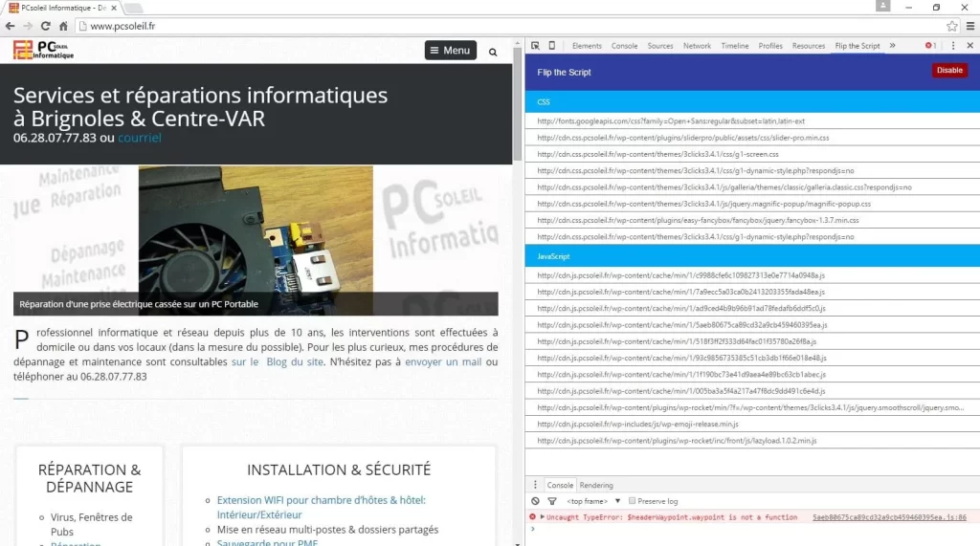Image resolution: width=980 pixels, height=546 pixels.
Task: Click the CSS section header
Action: [752, 101]
